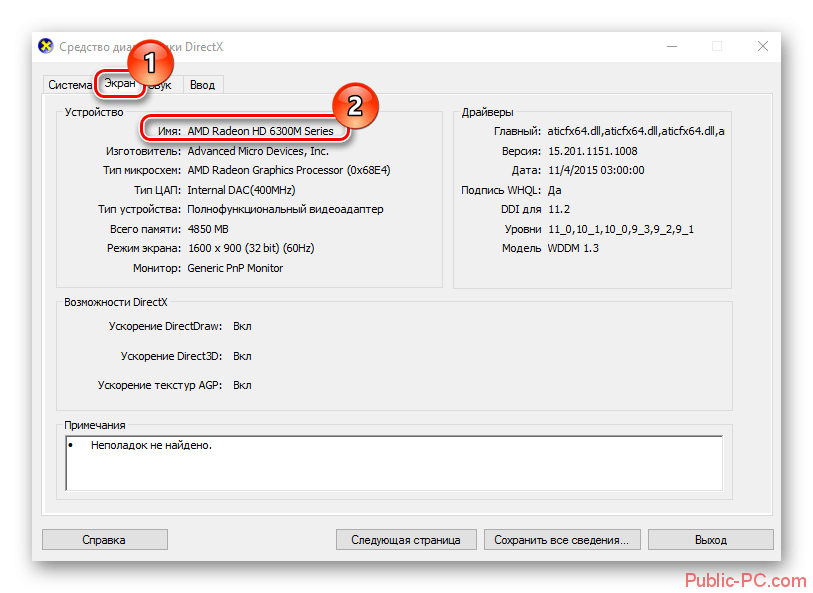Click the Generic PnP Monitor value
Image resolution: width=813 pixels, height=593 pixels.
235,268
